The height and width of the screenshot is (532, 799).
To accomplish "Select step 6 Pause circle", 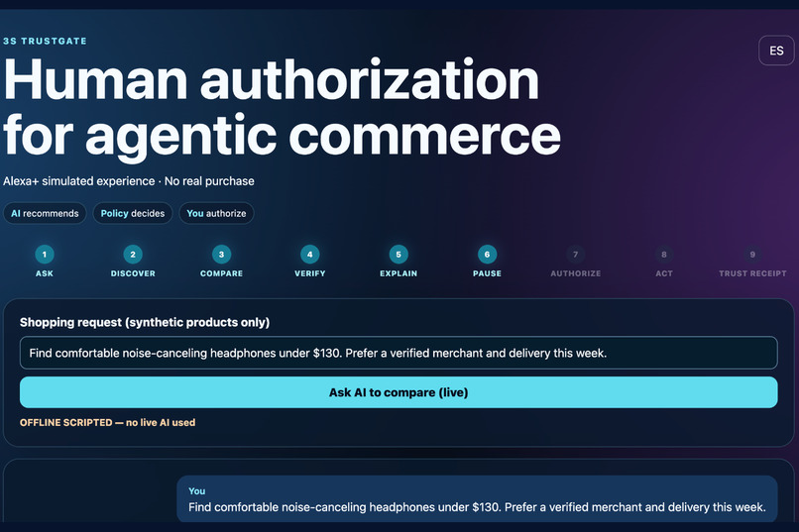I will click(487, 254).
